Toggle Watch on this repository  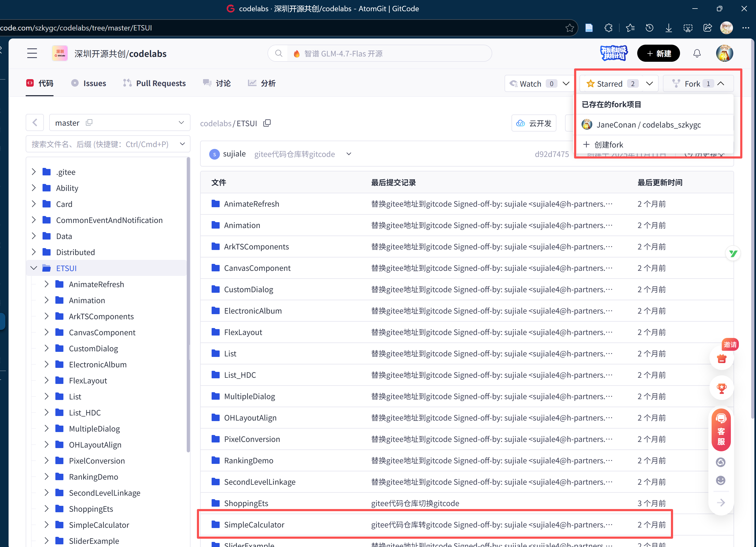[x=531, y=84]
